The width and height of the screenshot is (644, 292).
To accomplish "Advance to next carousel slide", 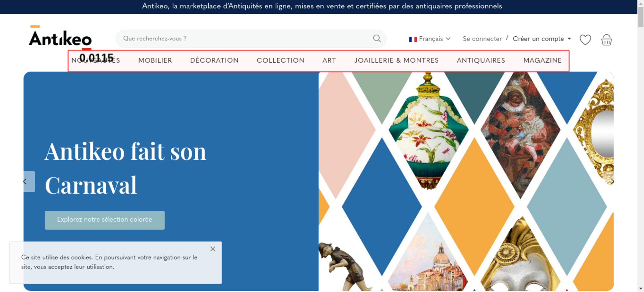I will coord(612,182).
